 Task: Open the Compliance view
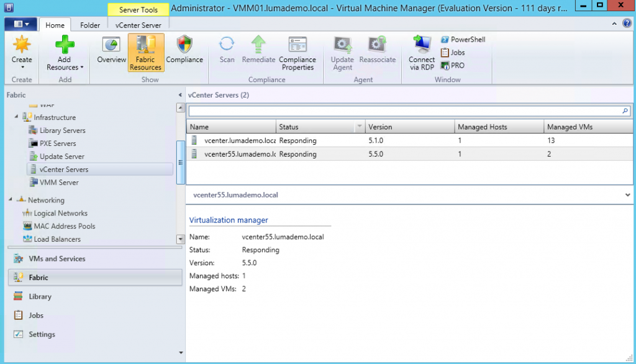coord(184,50)
